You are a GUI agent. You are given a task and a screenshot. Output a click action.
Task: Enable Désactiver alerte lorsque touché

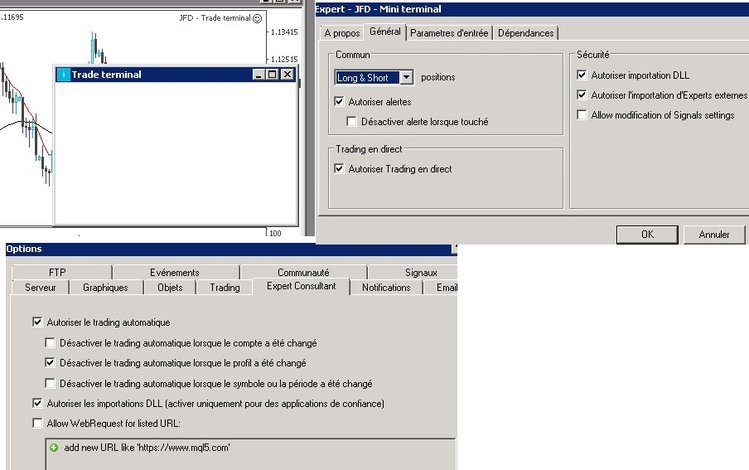point(352,121)
